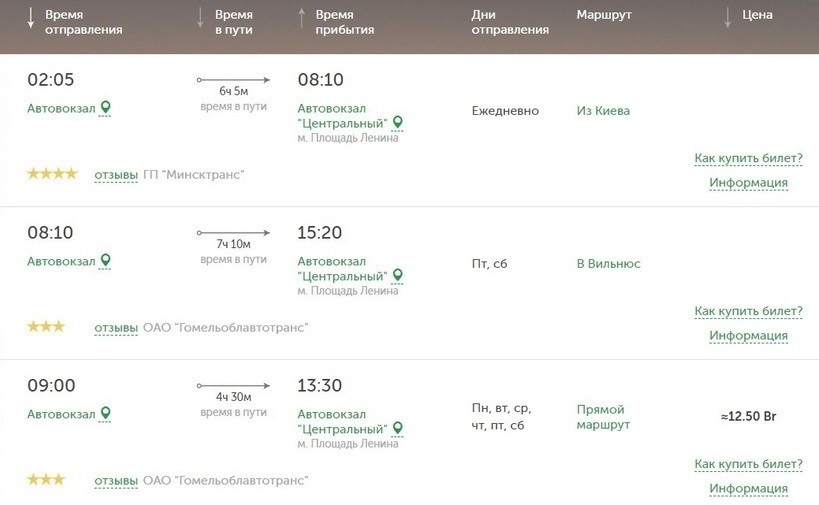Open "Информация" link for the 08:10 departure trip
819x505 pixels.
[x=748, y=336]
